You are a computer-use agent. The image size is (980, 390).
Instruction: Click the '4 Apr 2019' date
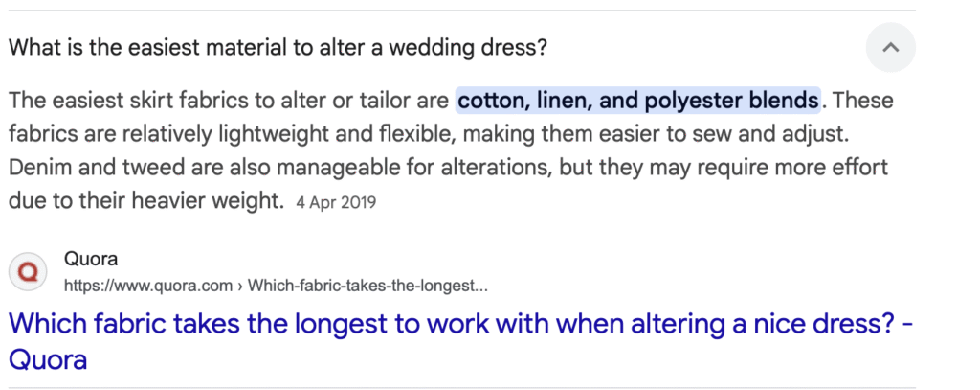tap(336, 202)
